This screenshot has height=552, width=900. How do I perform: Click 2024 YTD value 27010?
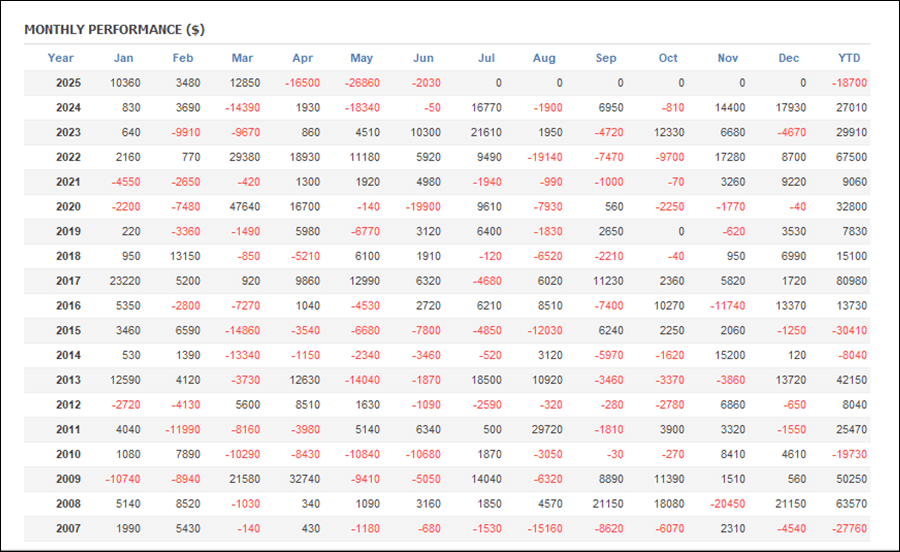[851, 107]
